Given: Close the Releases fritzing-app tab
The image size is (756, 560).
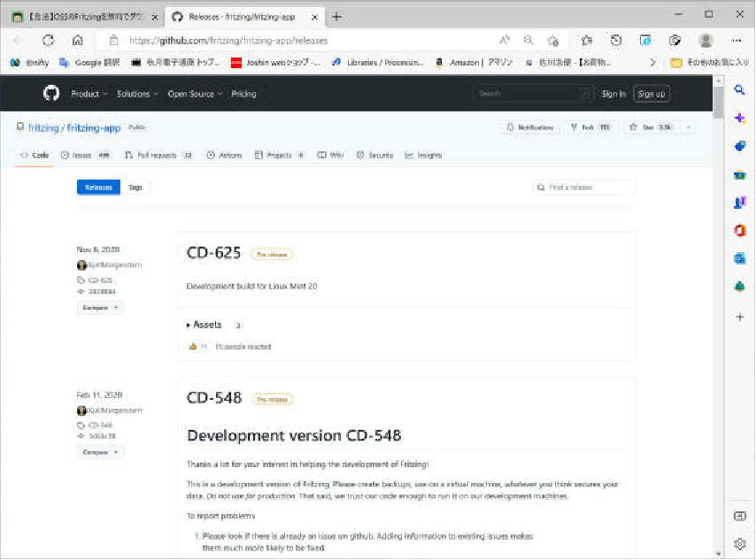Looking at the screenshot, I should click(x=314, y=17).
